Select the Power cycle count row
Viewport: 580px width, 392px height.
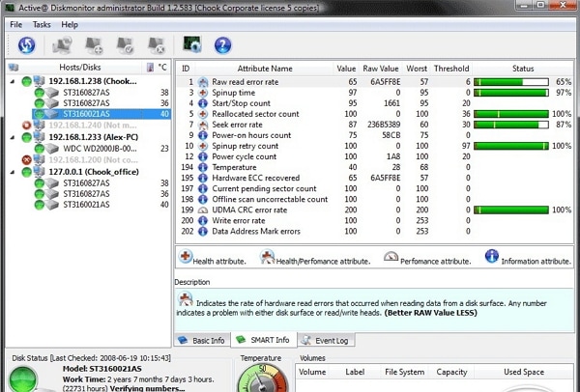[x=374, y=156]
